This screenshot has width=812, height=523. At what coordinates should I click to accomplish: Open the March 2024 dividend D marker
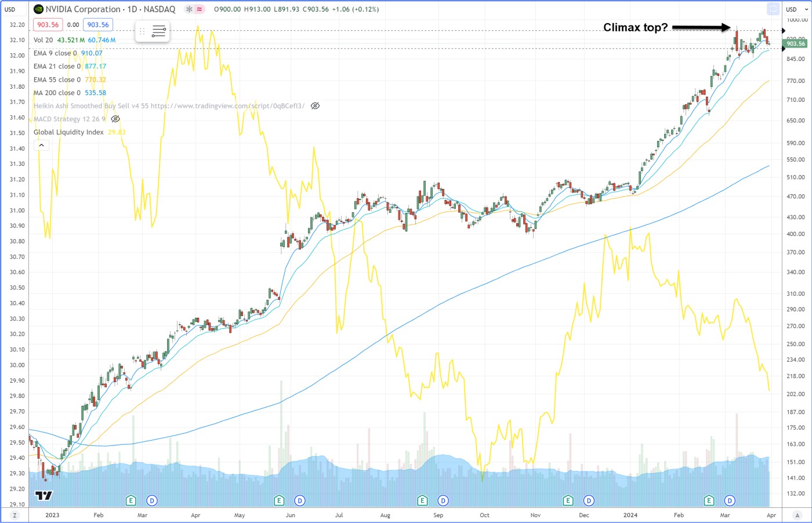[x=730, y=500]
